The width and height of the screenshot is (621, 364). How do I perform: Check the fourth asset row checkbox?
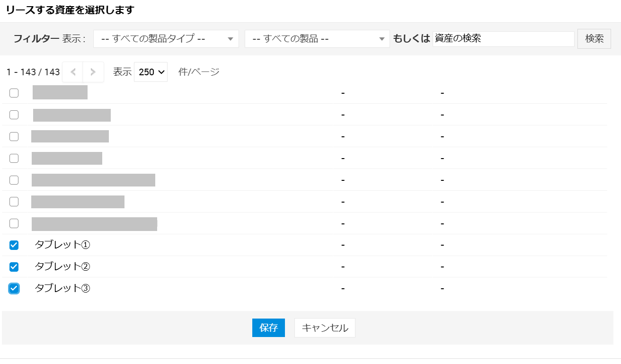[x=14, y=158]
